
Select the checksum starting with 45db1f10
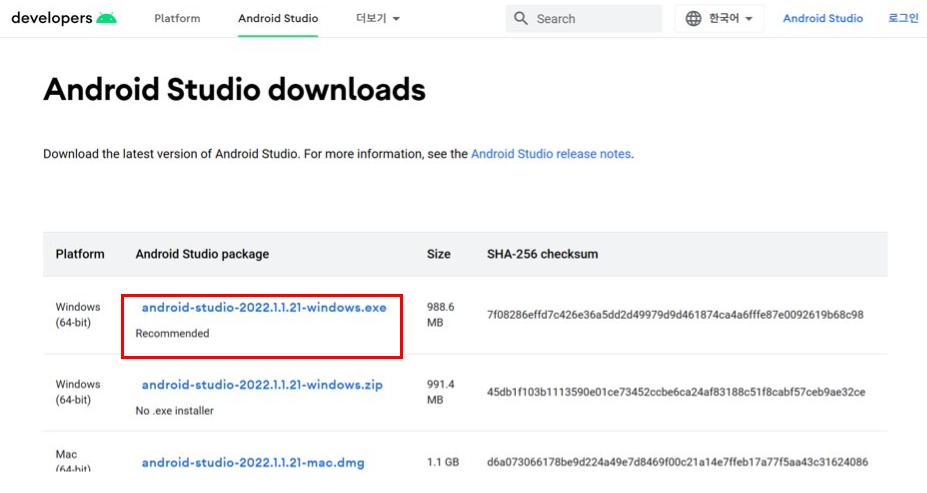click(x=676, y=392)
